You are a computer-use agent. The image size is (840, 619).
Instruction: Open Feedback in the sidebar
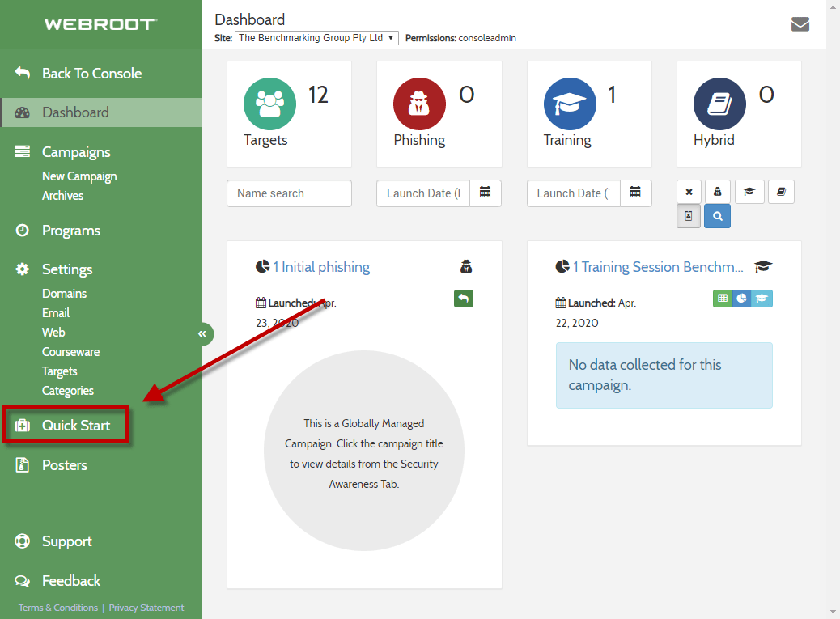click(x=70, y=581)
